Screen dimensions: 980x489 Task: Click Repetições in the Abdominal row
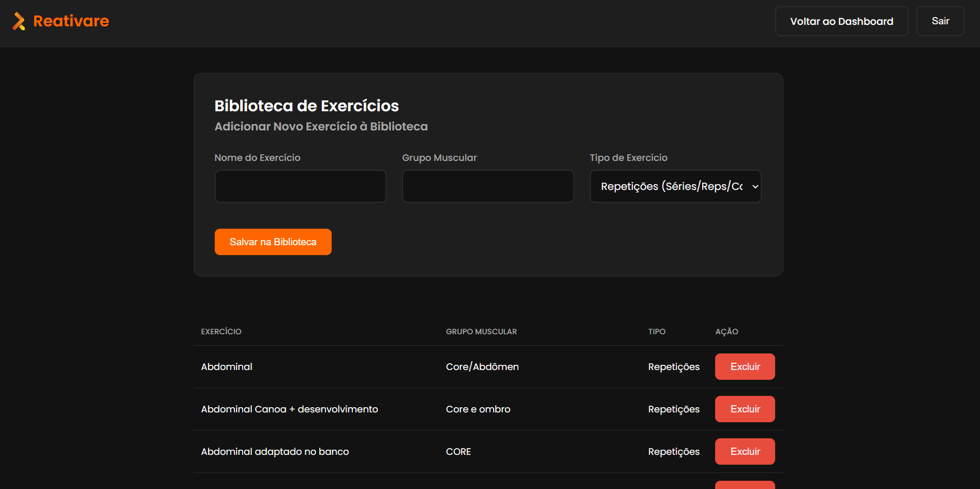pos(674,367)
